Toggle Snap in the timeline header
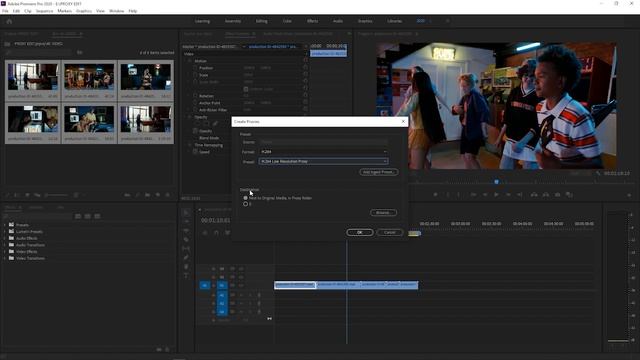 pyautogui.click(x=216, y=233)
